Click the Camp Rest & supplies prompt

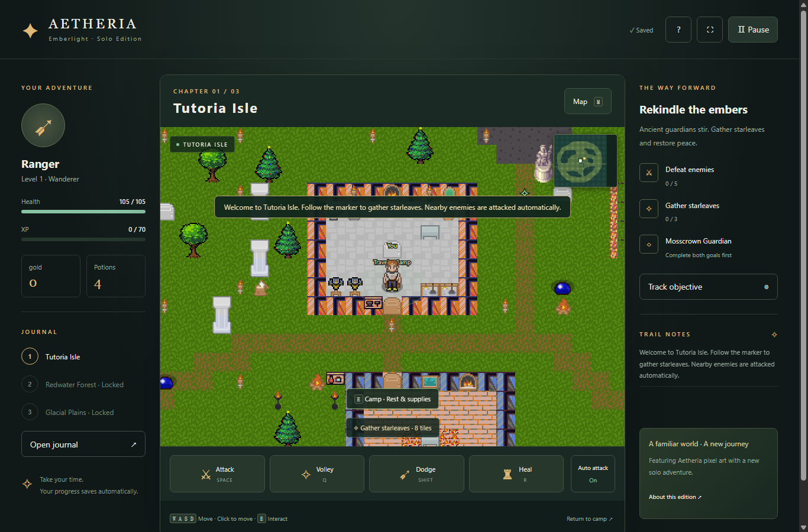[x=393, y=399]
